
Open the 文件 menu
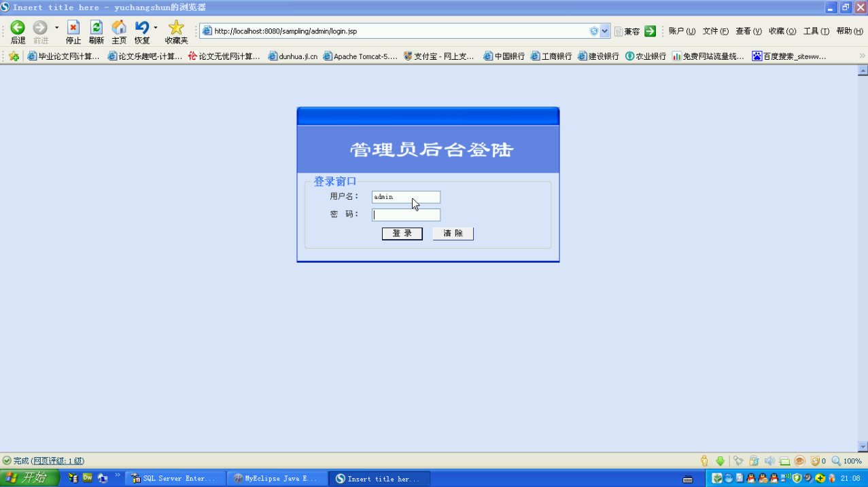716,31
